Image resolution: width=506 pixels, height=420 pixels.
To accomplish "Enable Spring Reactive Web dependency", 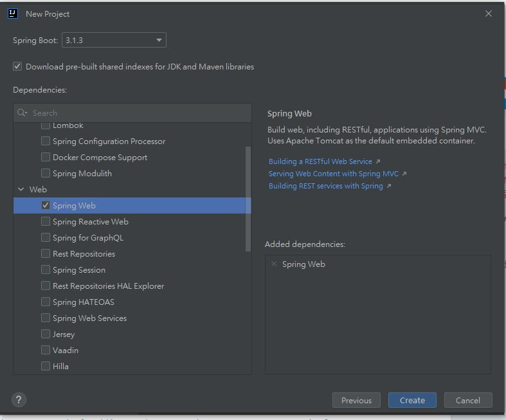I will (46, 221).
